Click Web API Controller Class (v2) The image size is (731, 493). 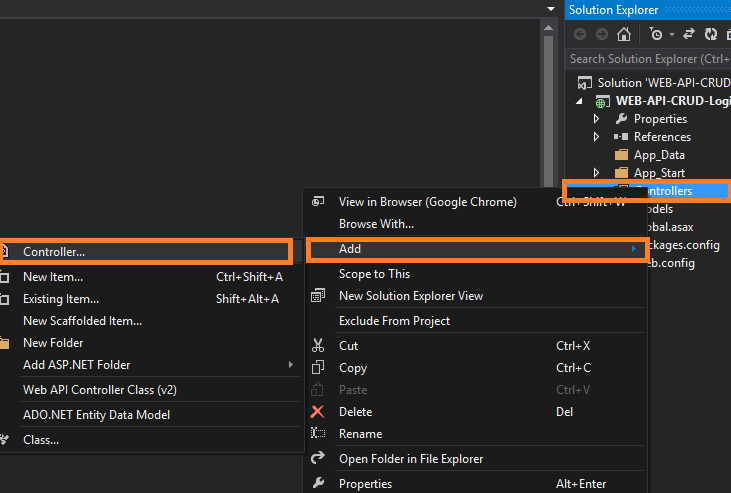click(99, 390)
